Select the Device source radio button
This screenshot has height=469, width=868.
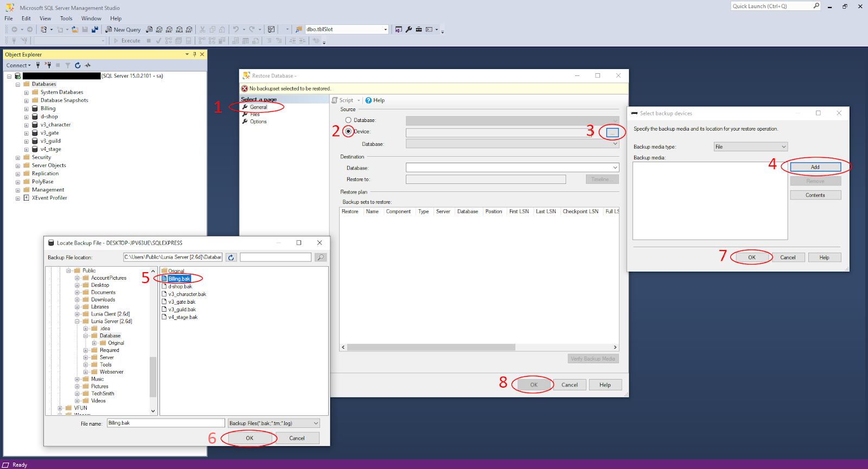pos(348,132)
